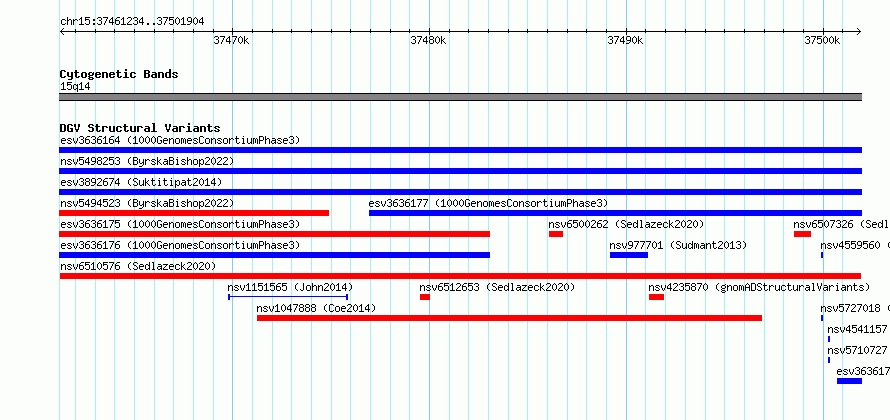890x420 pixels.
Task: Click the nsv5710727 label text
Action: coord(858,350)
